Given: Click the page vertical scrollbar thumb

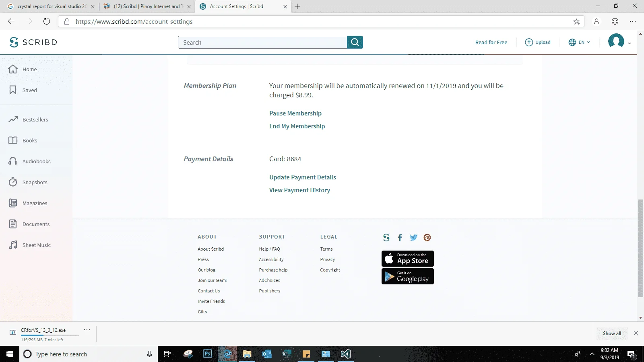Looking at the screenshot, I should [x=640, y=248].
